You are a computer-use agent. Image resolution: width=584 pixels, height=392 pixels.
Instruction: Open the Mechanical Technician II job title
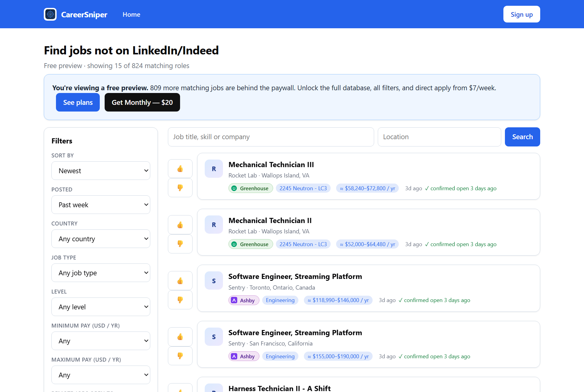coord(270,221)
